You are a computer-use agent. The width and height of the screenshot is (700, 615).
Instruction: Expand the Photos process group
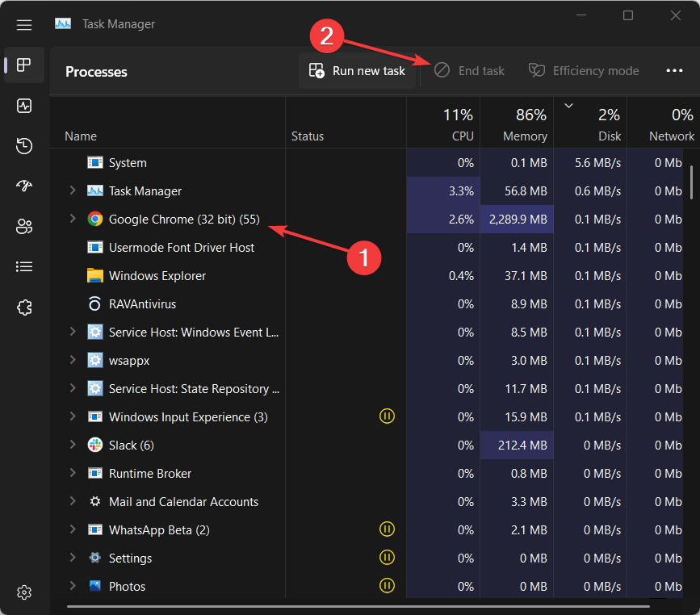click(x=73, y=586)
